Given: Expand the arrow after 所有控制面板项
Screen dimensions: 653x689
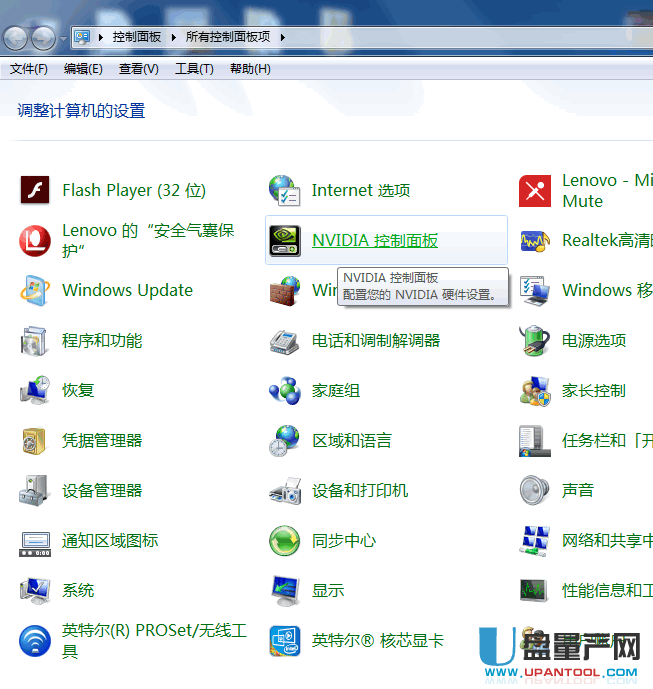Looking at the screenshot, I should coord(282,37).
